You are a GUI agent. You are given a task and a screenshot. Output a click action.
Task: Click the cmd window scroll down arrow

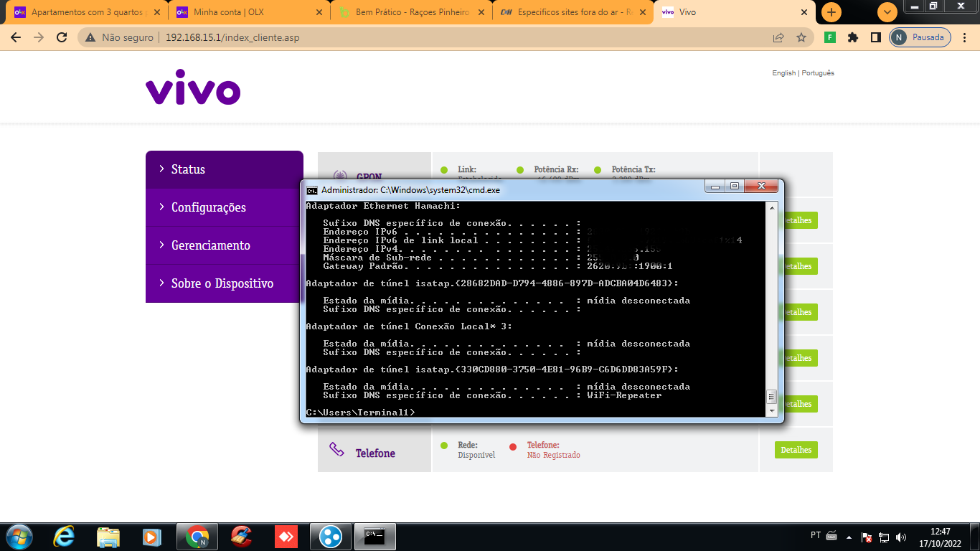pos(772,412)
